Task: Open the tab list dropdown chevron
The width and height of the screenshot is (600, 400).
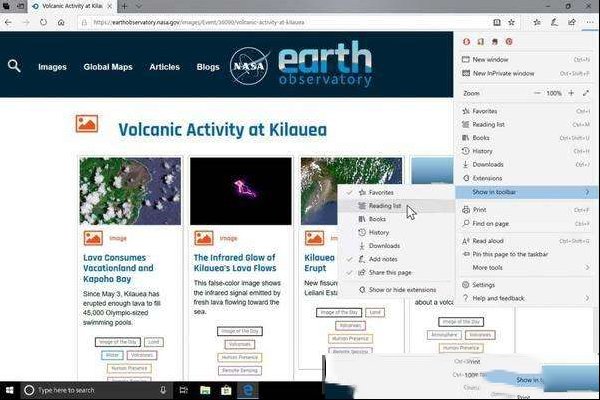Action: (139, 6)
